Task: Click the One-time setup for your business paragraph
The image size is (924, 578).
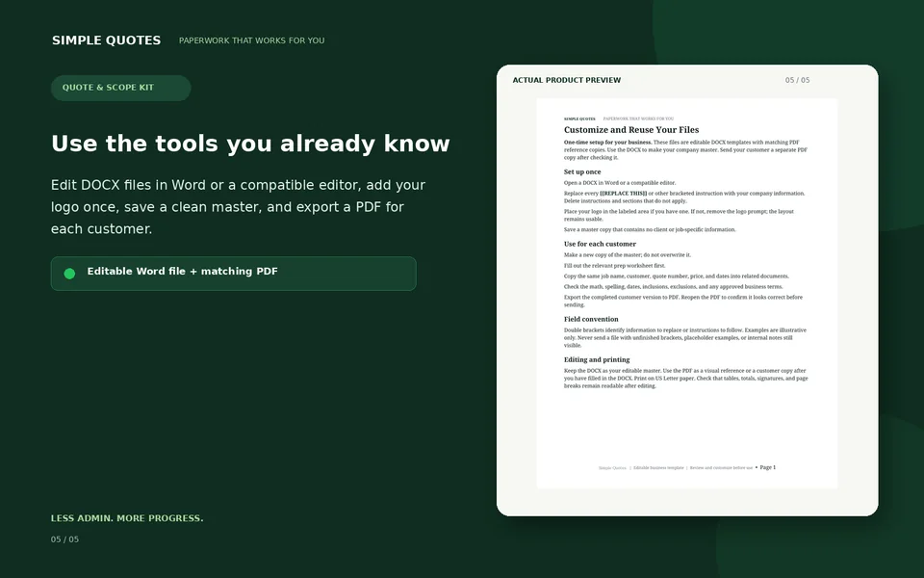Action: pyautogui.click(x=685, y=150)
